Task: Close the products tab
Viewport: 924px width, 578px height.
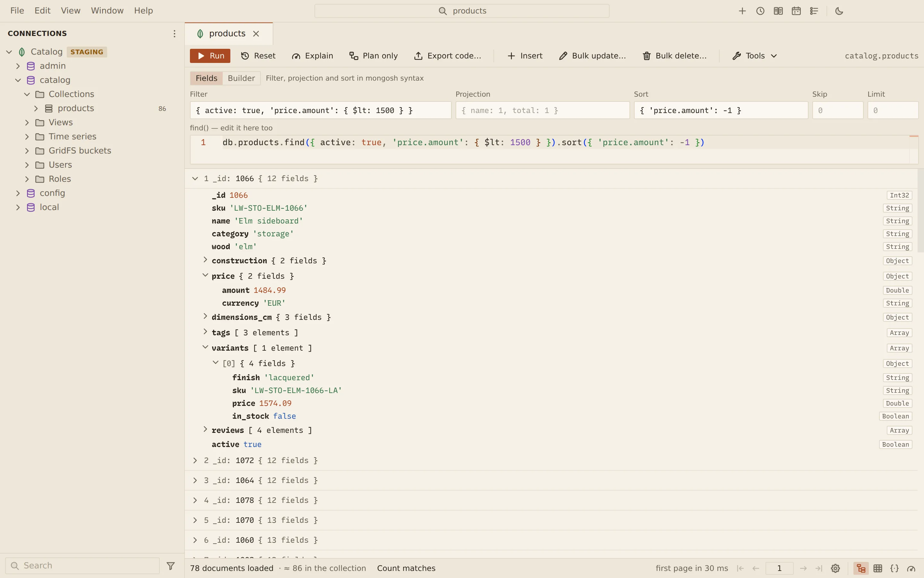Action: click(256, 34)
